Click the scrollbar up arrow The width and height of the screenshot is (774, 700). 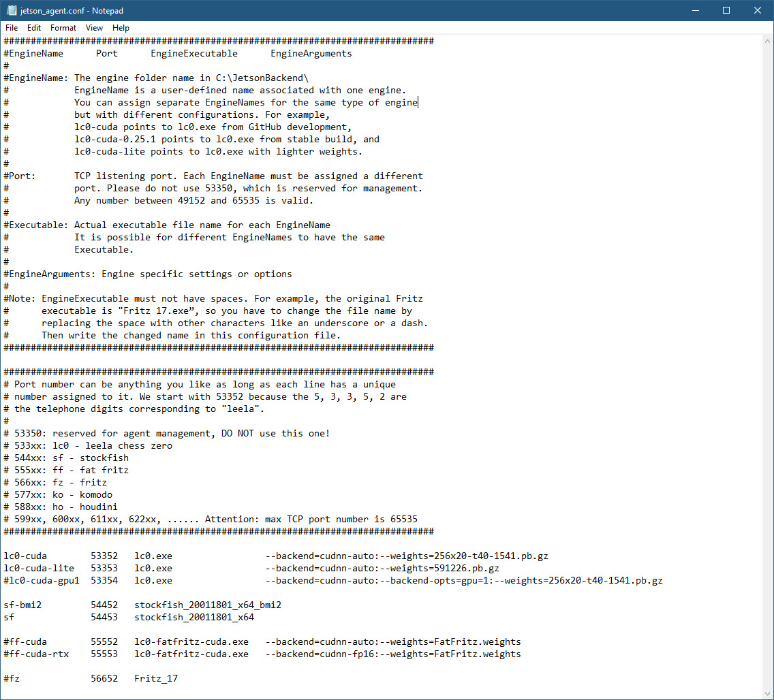tap(767, 41)
